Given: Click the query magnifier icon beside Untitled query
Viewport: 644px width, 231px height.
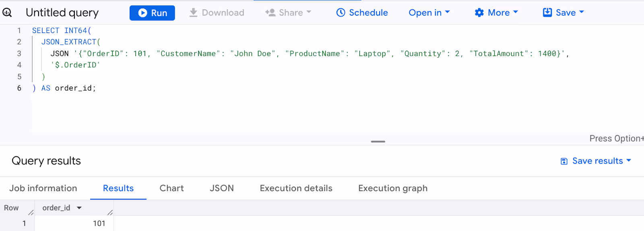Looking at the screenshot, I should [x=7, y=12].
